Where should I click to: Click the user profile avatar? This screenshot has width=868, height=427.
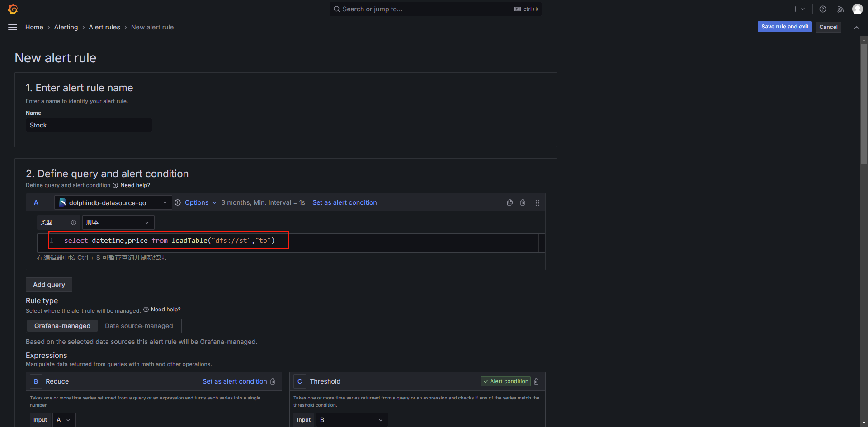point(857,9)
